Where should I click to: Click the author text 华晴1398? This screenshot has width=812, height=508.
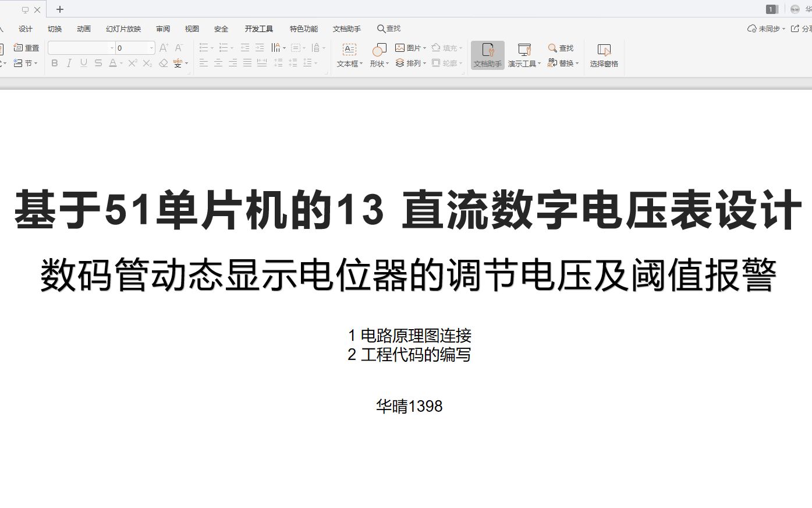click(x=409, y=406)
